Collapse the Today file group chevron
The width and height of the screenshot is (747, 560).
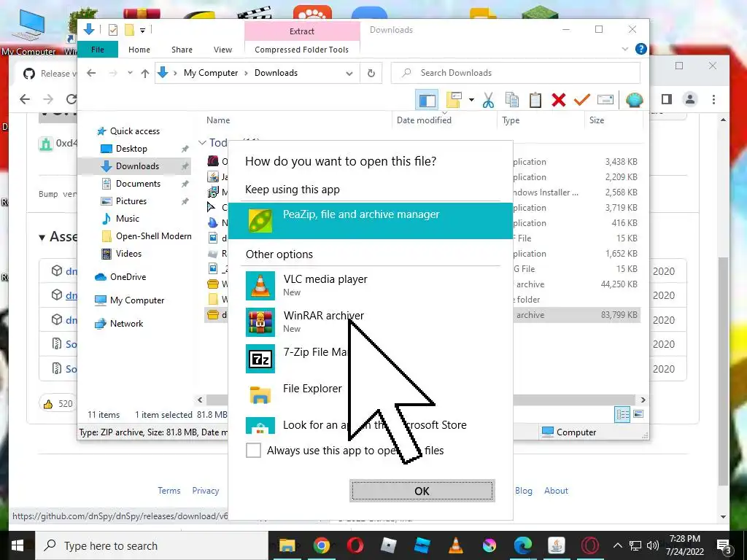point(202,142)
